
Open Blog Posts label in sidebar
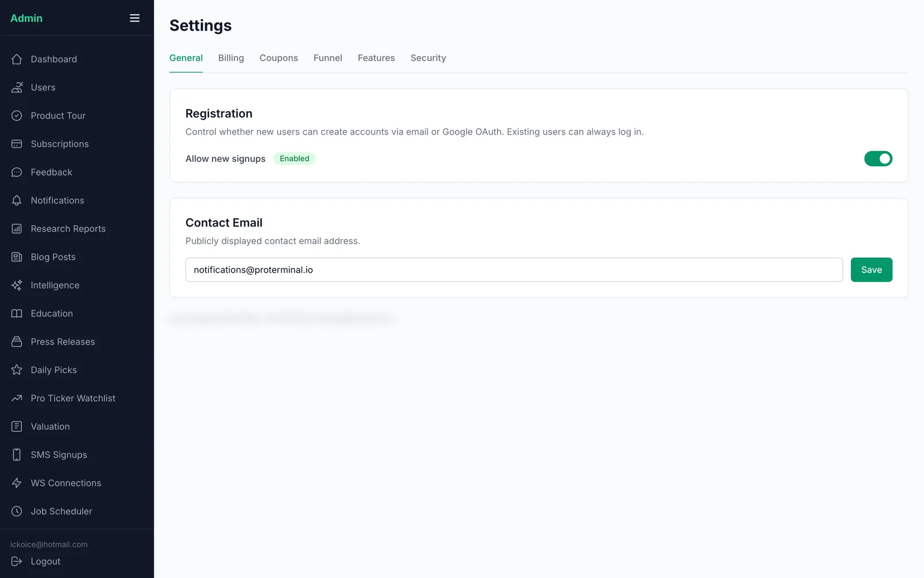coord(53,257)
